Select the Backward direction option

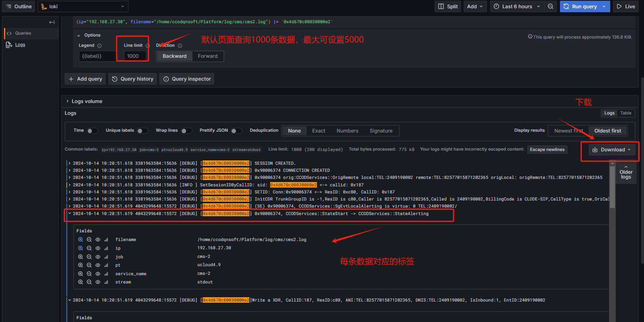(x=175, y=56)
